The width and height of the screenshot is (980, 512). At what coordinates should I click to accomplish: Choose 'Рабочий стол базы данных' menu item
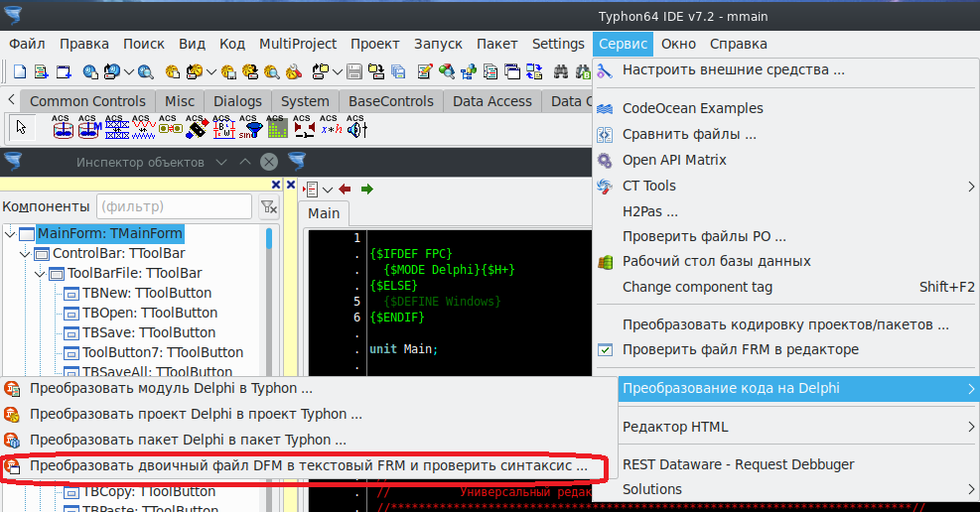pyautogui.click(x=786, y=262)
